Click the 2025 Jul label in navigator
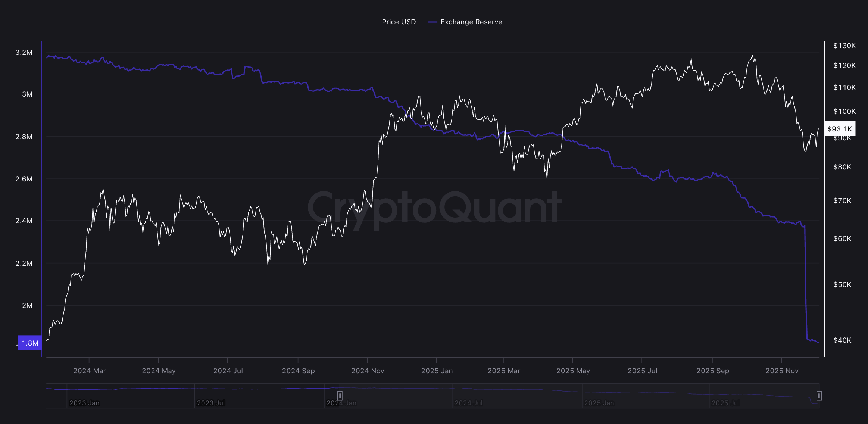Screen dimensions: 868x424 [725, 403]
